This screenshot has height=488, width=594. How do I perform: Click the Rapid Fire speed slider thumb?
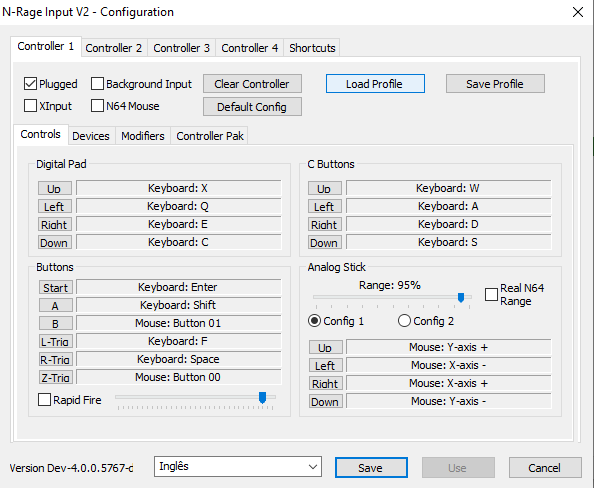[262, 397]
